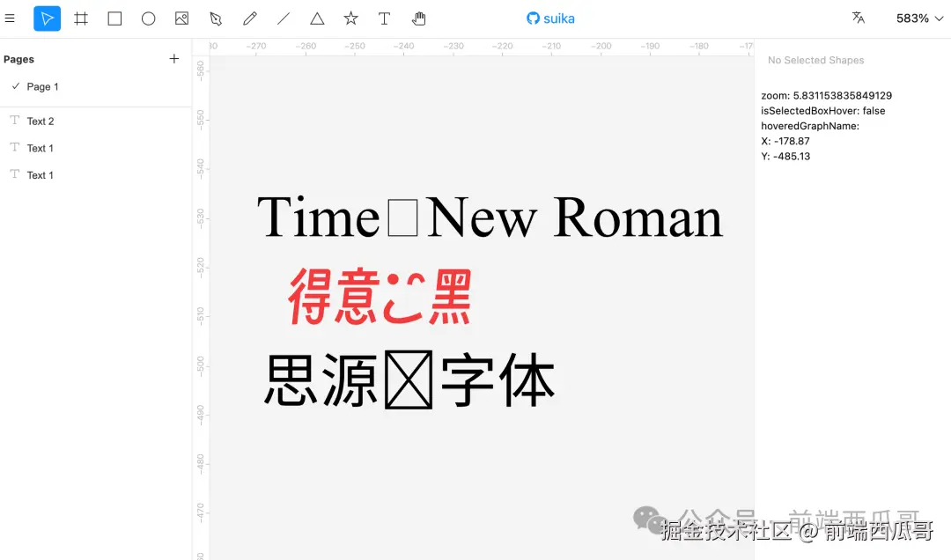Viewport: 951px width, 560px height.
Task: Open the suika GitHub link
Action: coord(550,18)
